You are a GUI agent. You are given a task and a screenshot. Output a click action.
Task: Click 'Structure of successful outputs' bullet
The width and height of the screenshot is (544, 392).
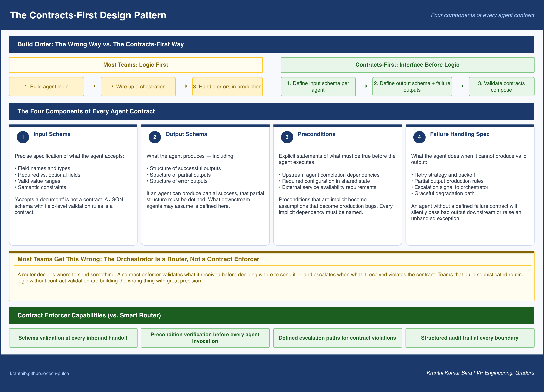[x=184, y=168]
